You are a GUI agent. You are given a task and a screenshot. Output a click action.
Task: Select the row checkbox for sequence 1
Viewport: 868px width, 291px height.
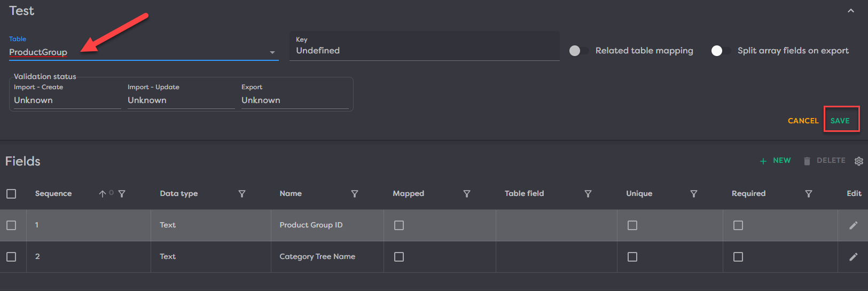pos(11,225)
